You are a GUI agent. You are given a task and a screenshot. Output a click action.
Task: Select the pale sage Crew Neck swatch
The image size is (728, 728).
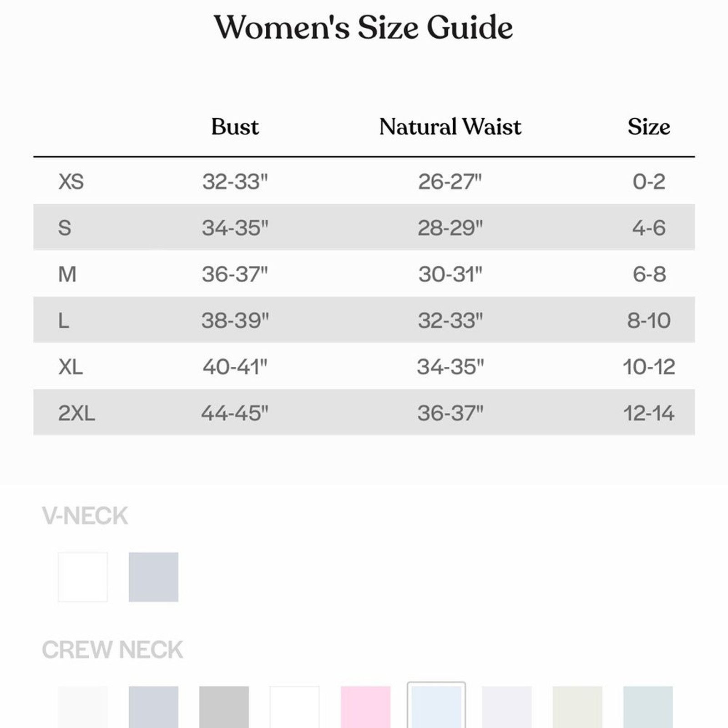tap(577, 707)
